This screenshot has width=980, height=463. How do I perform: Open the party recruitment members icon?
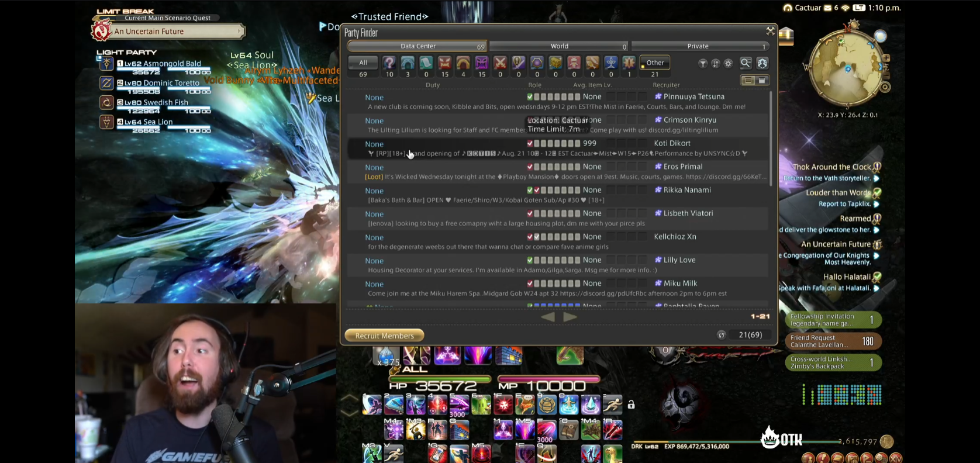(x=762, y=63)
